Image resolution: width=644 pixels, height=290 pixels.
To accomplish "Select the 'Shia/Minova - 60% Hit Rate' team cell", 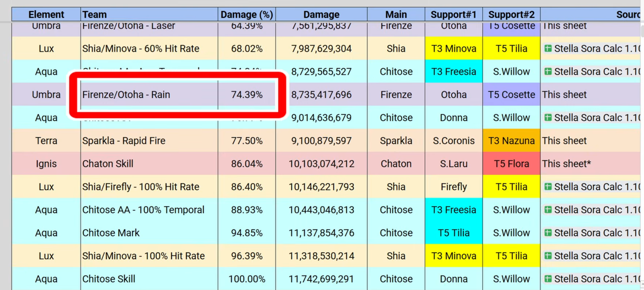I will pyautogui.click(x=149, y=49).
